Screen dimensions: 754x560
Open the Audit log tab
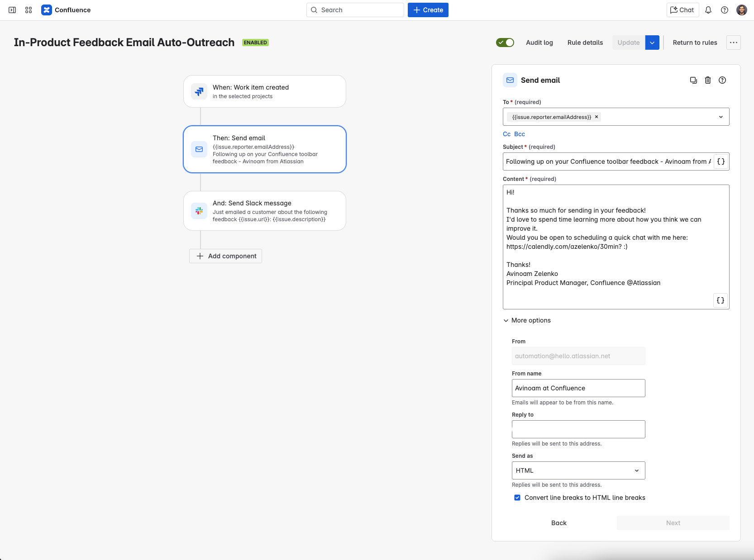[539, 43]
